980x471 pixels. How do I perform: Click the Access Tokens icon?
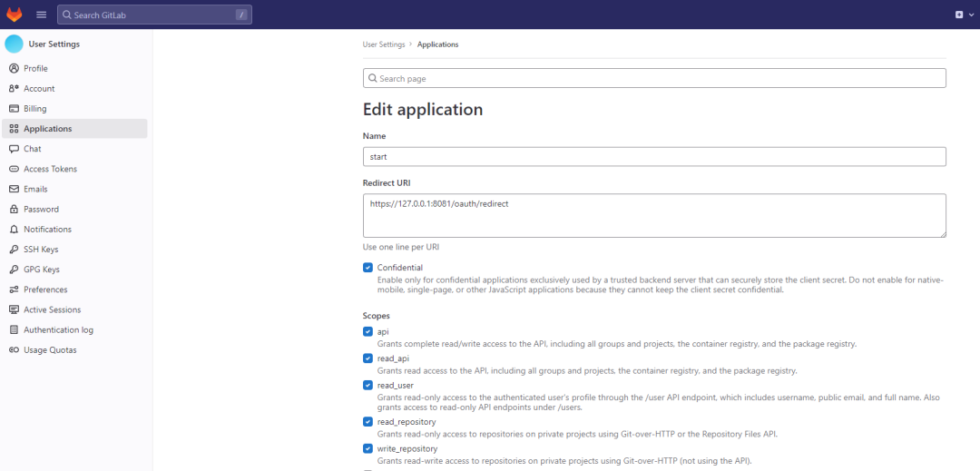click(x=14, y=170)
